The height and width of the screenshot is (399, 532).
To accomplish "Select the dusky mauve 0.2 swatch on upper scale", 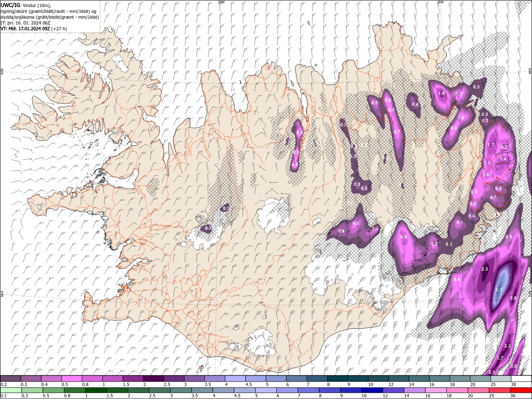I will point(11,379).
